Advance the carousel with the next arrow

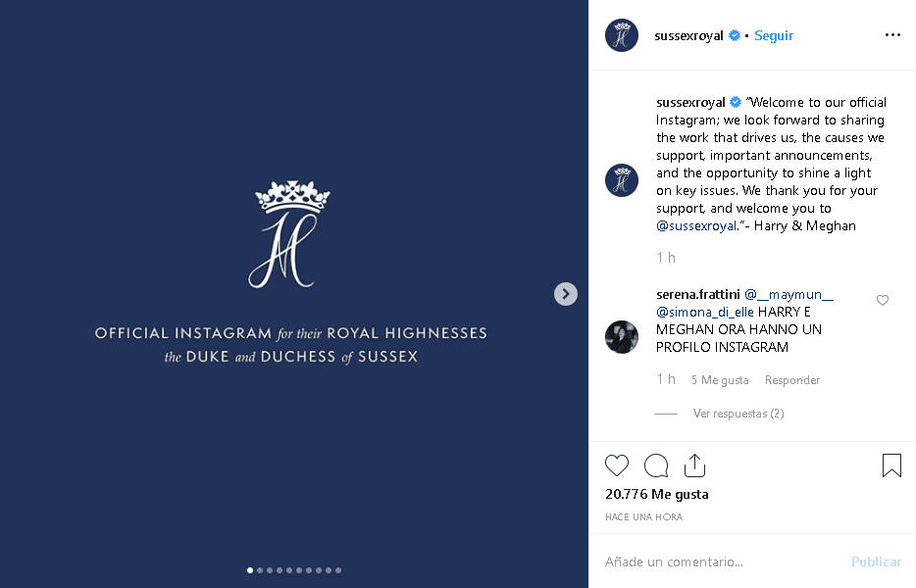coord(566,293)
